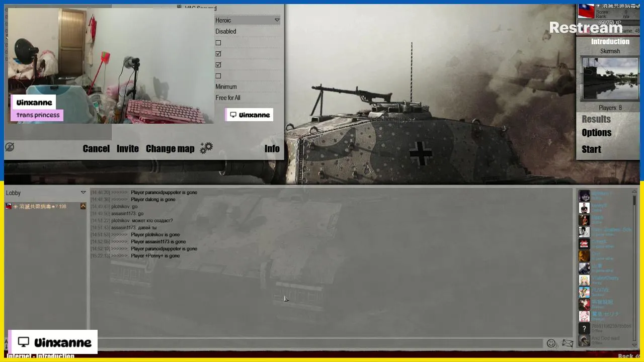Untick the lower of the two checked checkboxes

218,65
